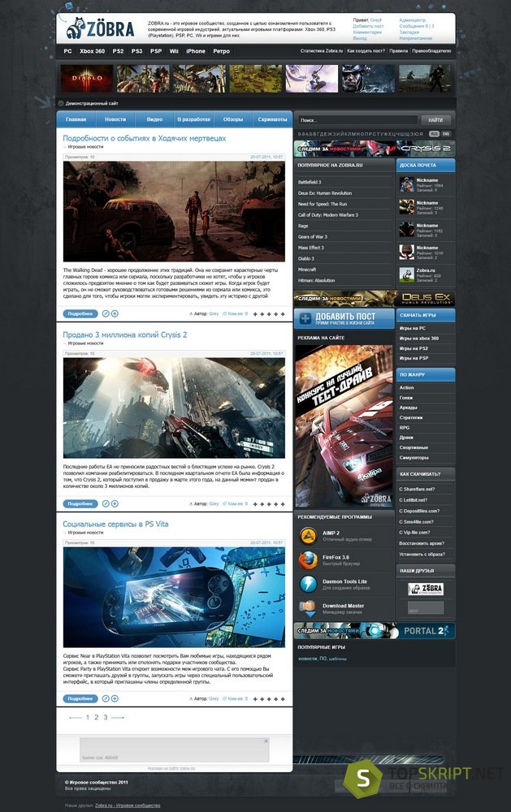
Task: Click the Zobra panda logo
Action: pyautogui.click(x=100, y=28)
